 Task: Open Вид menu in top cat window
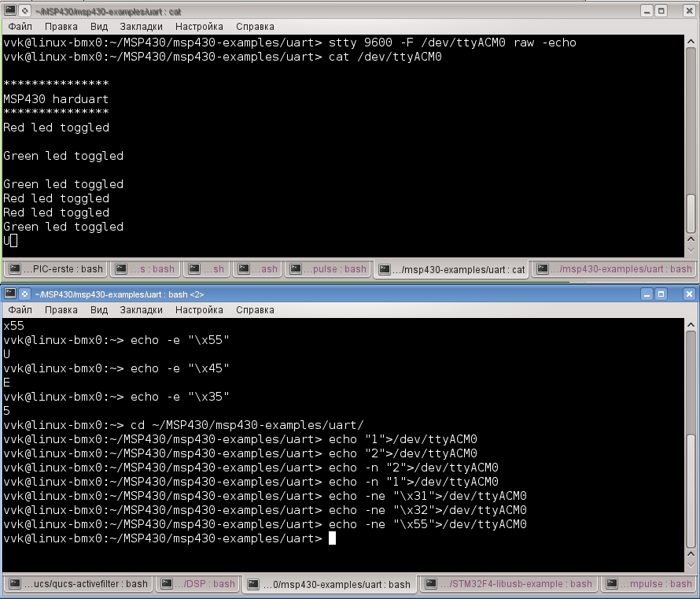[99, 27]
